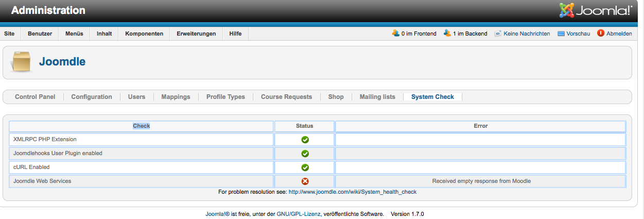Screen dimensions: 644x219
Task: Click the Joomdle package box icon
Action: [x=22, y=62]
